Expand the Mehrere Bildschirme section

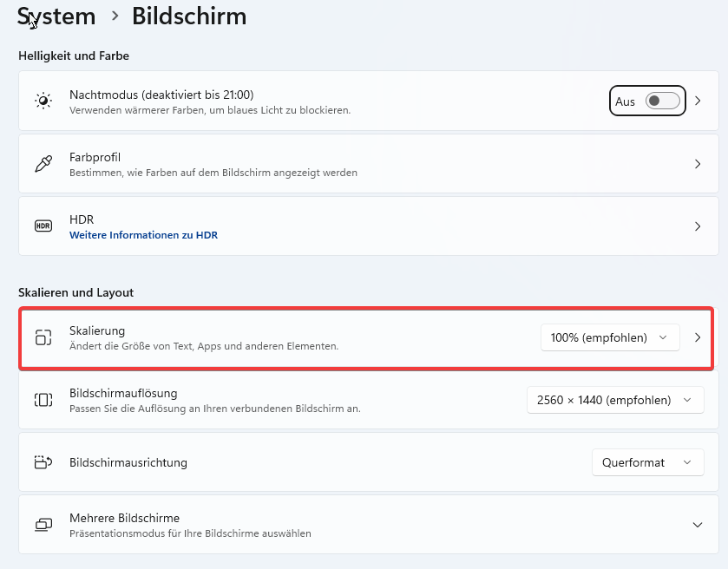[x=698, y=525]
